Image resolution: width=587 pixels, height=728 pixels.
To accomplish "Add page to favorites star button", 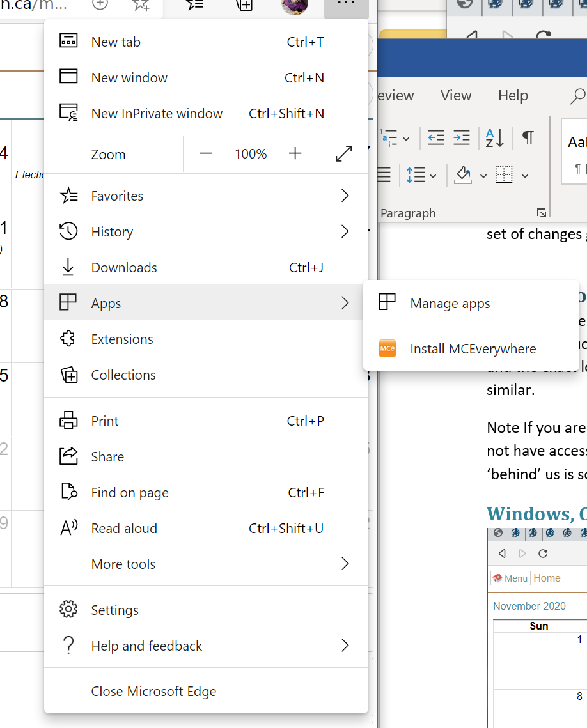I will 141,4.
